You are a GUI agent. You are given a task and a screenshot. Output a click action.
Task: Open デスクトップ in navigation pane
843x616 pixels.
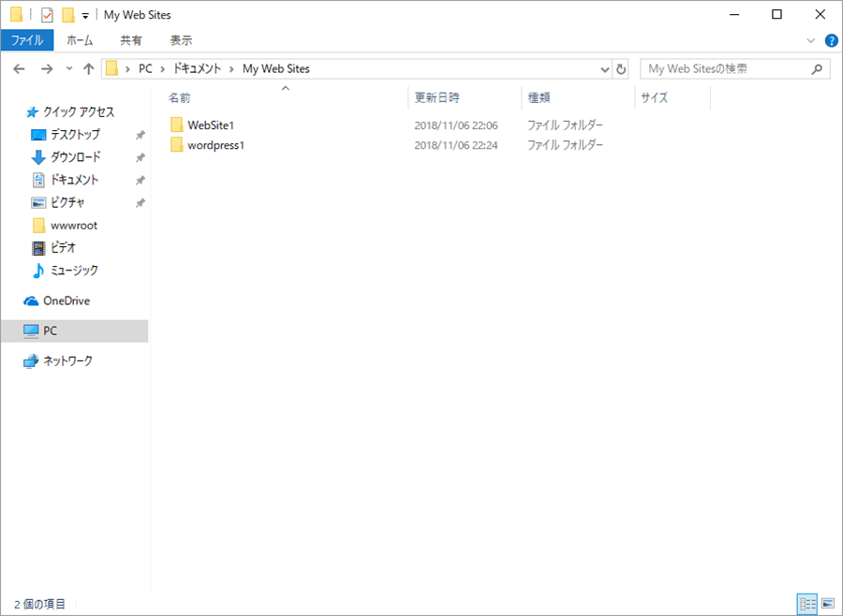pos(75,135)
